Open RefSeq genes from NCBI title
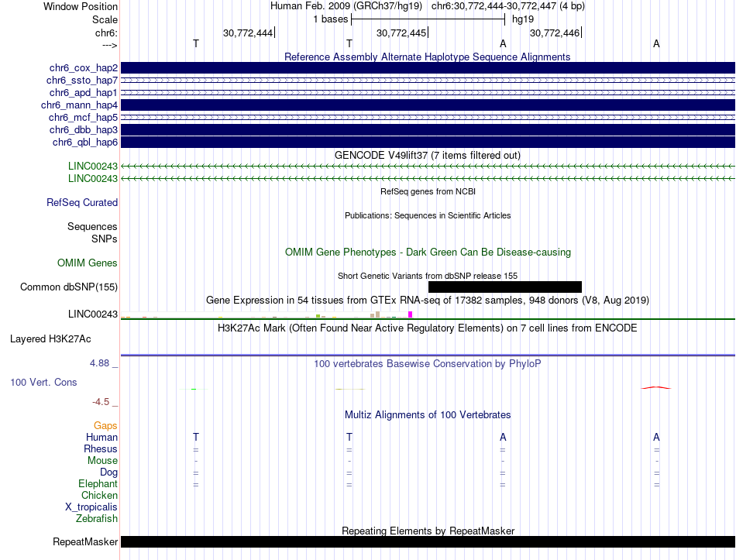Viewport: 736px width, 560px height. click(x=428, y=191)
